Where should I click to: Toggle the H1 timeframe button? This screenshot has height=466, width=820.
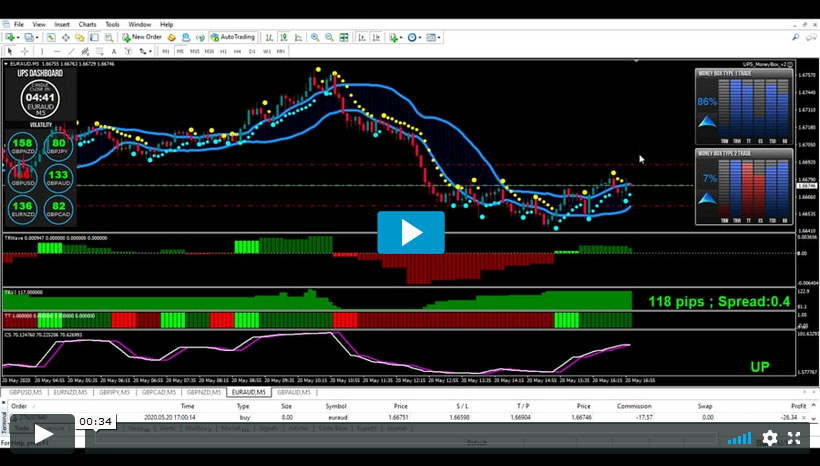223,51
